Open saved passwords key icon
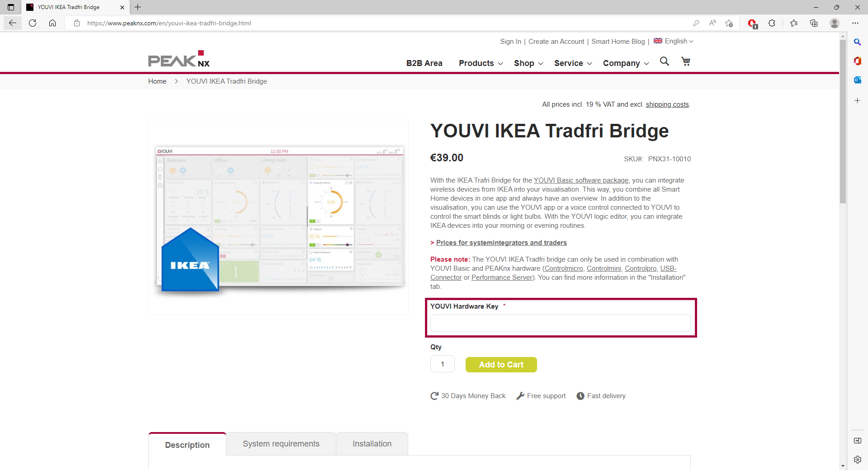This screenshot has height=470, width=868. point(696,23)
